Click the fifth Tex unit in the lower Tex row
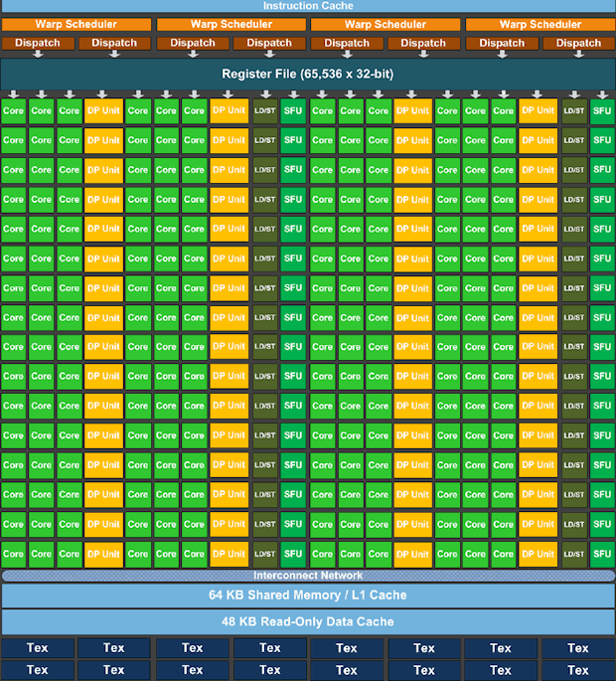The width and height of the screenshot is (616, 681). point(347,670)
